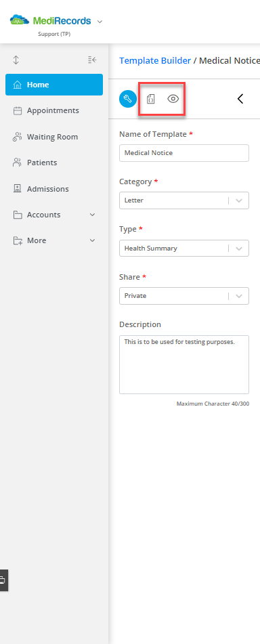Image resolution: width=260 pixels, height=644 pixels.
Task: Open the print widget at bottom left edge
Action: tap(3, 580)
